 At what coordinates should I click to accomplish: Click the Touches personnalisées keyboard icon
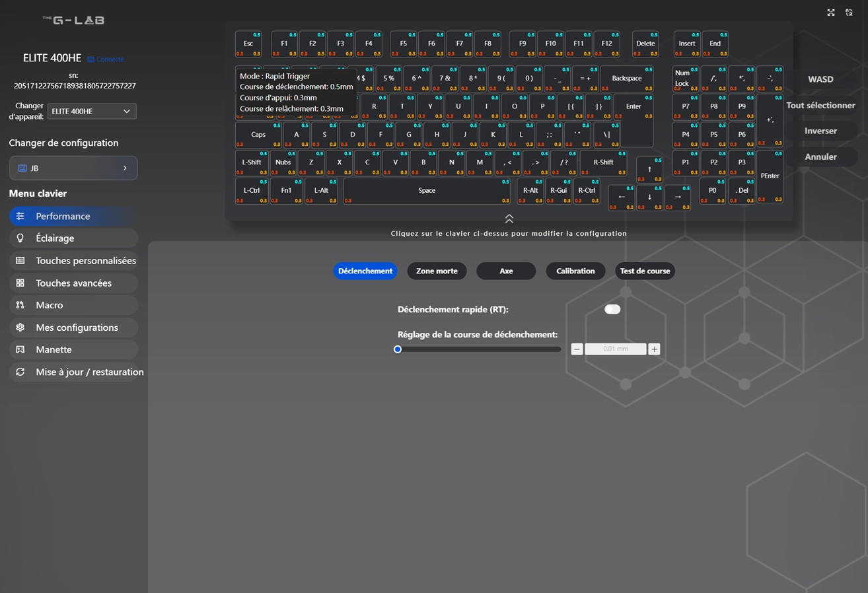click(x=20, y=261)
